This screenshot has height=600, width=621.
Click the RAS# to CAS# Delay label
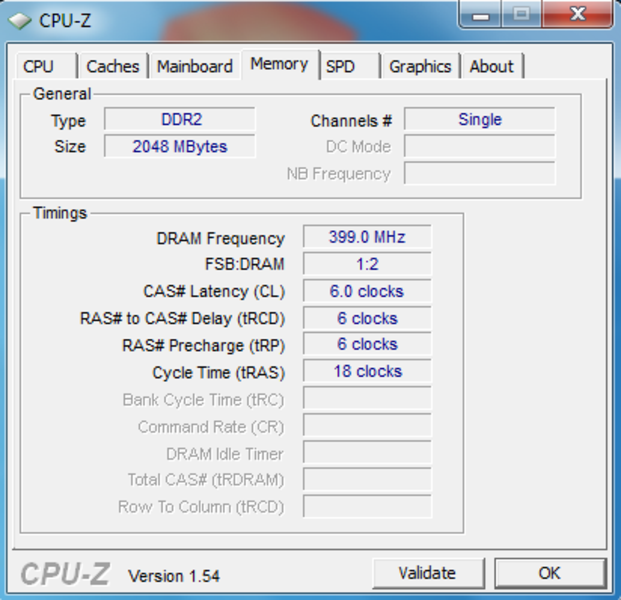tap(183, 318)
